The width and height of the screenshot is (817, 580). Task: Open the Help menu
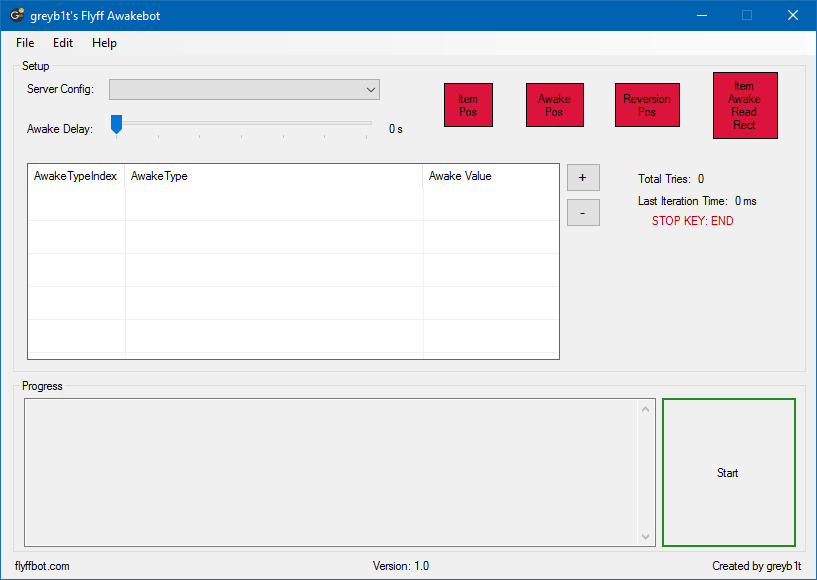click(x=104, y=43)
